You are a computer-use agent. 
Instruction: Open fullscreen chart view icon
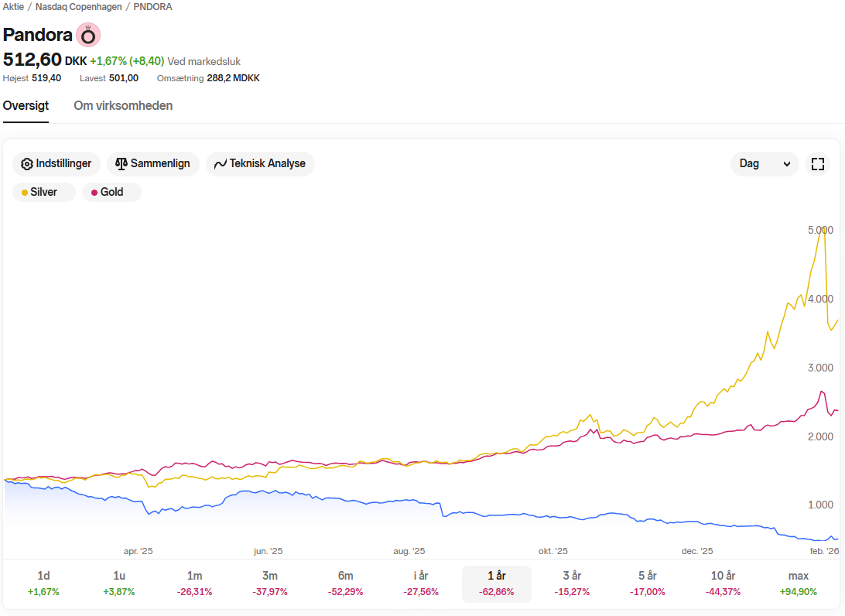point(817,164)
